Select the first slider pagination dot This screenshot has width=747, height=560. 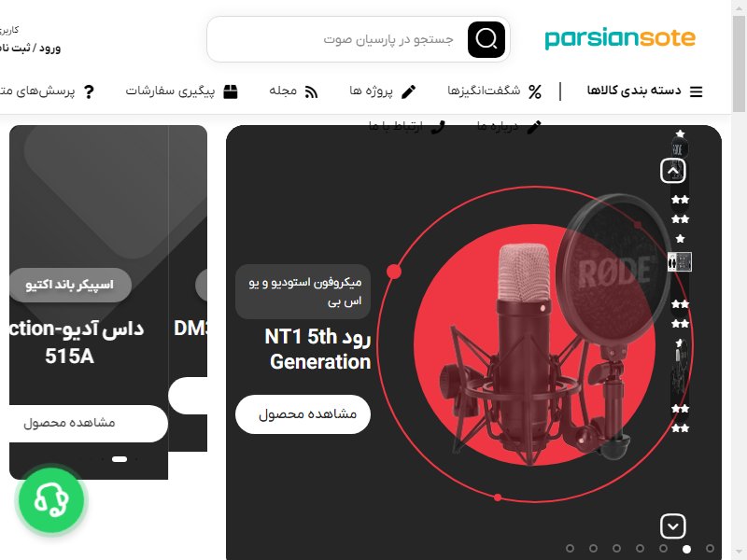tap(570, 549)
